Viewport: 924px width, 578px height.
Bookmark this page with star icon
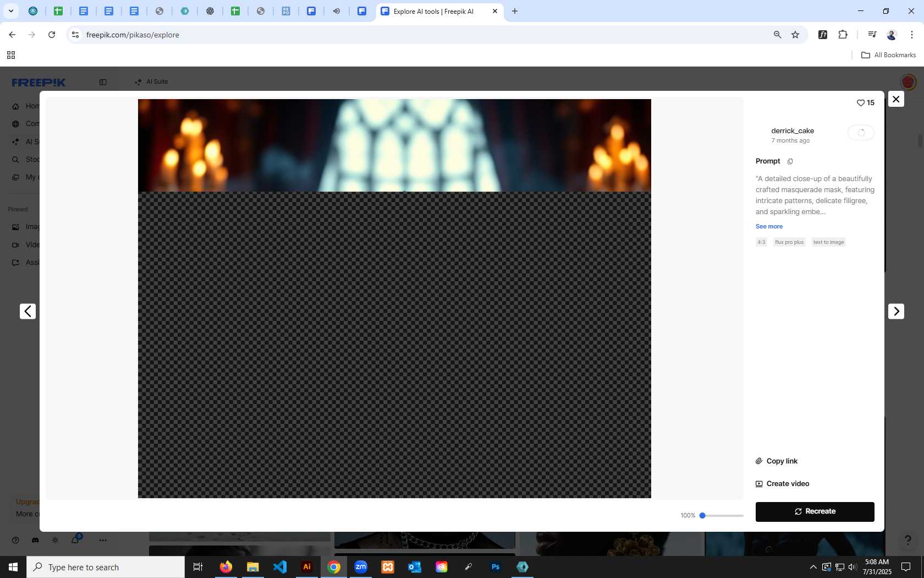pos(795,35)
